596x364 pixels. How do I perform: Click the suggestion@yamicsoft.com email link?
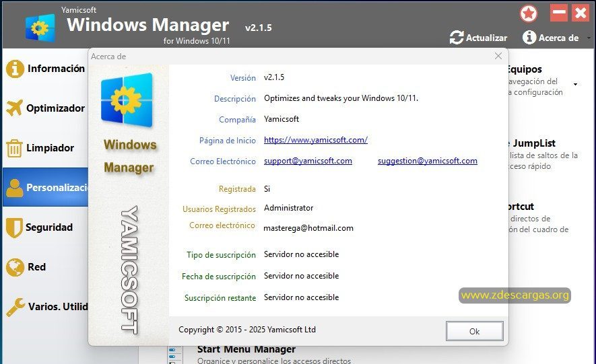pos(427,161)
